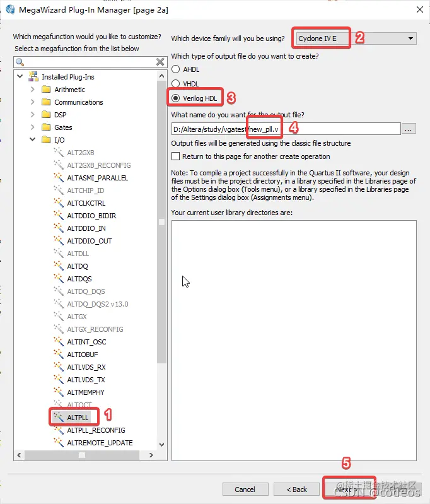Expand the Gates category

pos(32,127)
